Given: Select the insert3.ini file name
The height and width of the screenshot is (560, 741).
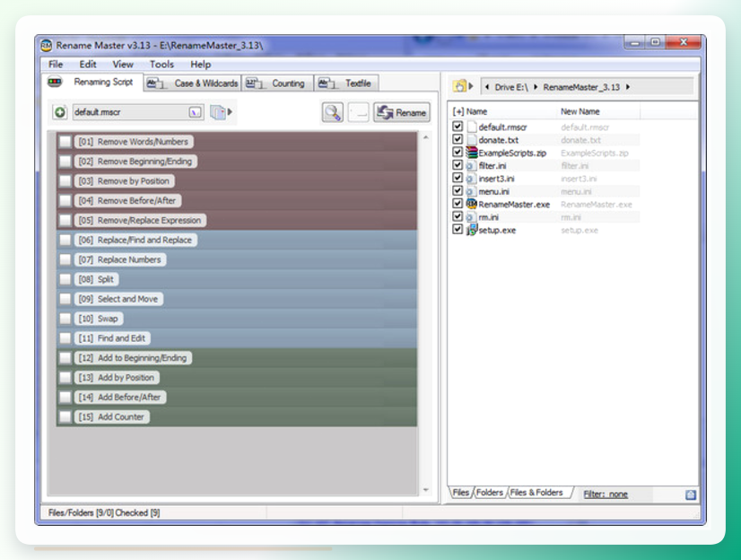Looking at the screenshot, I should (x=496, y=179).
